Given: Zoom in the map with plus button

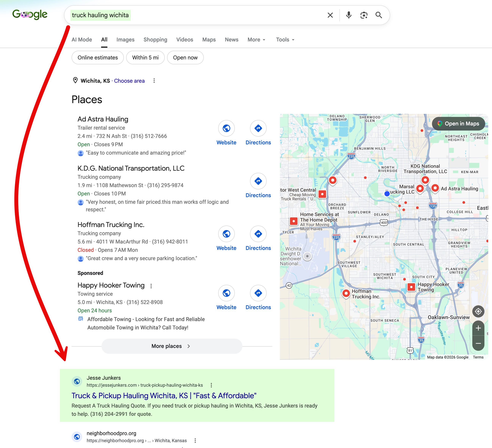Looking at the screenshot, I should (x=478, y=328).
